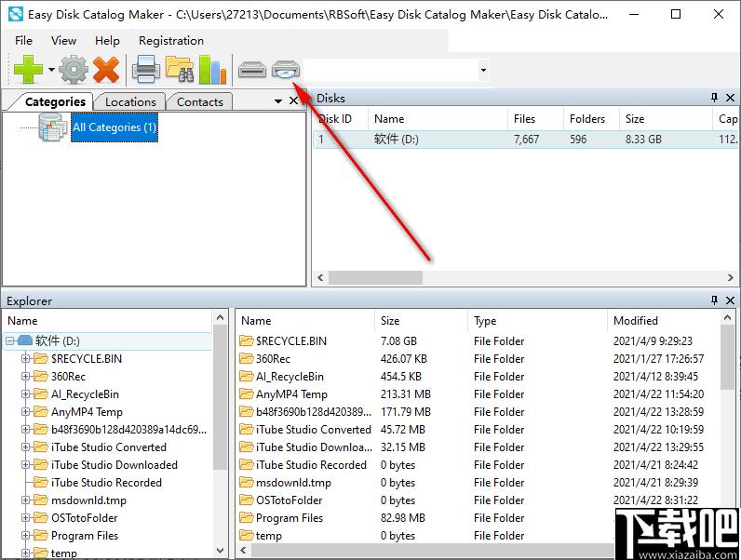Open the Categories panel dropdown arrow

278,101
